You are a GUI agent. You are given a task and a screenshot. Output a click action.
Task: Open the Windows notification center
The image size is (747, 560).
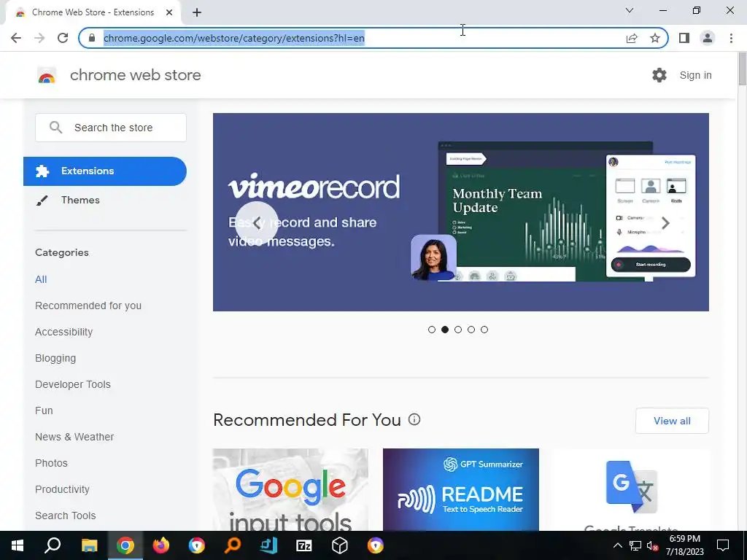pos(723,545)
